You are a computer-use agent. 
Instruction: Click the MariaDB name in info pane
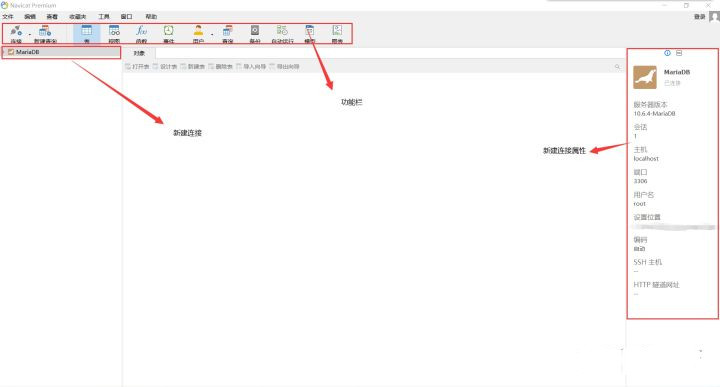(677, 72)
